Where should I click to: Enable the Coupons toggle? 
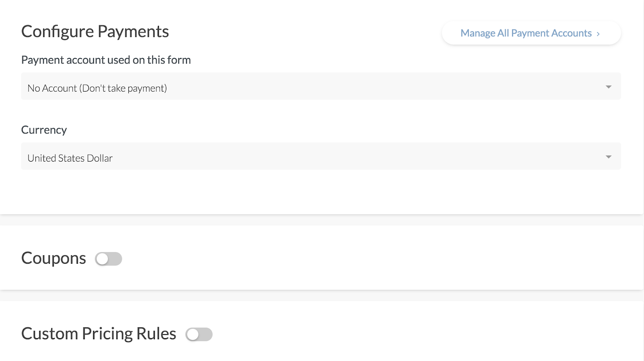pyautogui.click(x=108, y=259)
